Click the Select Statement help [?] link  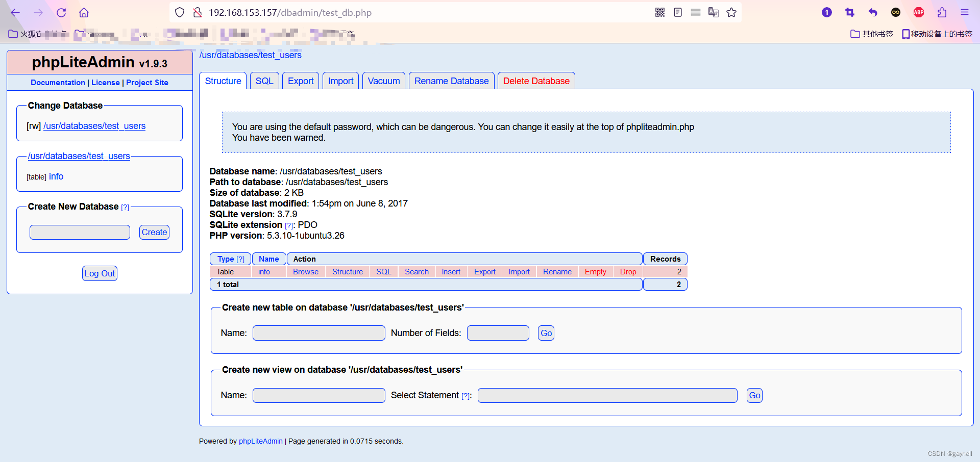(465, 396)
